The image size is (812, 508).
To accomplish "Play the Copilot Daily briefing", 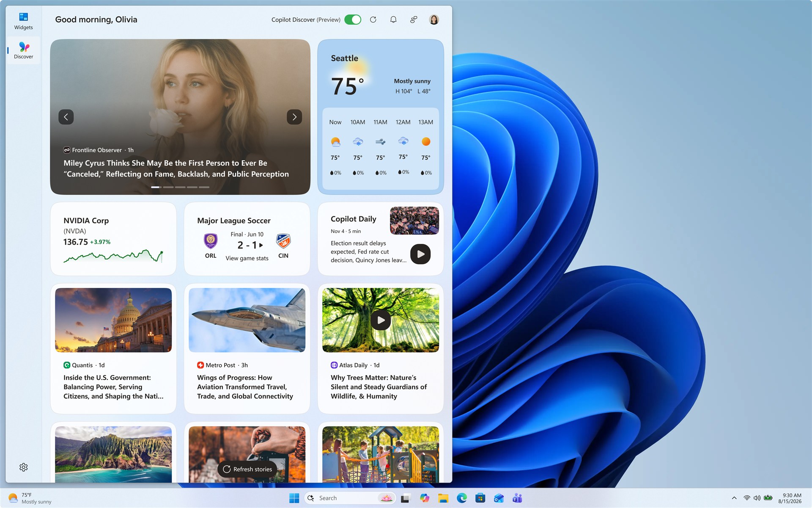I will (420, 254).
